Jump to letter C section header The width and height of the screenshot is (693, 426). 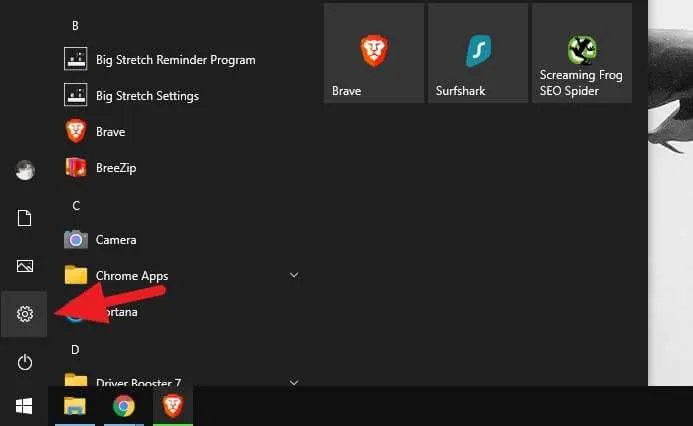coord(76,206)
